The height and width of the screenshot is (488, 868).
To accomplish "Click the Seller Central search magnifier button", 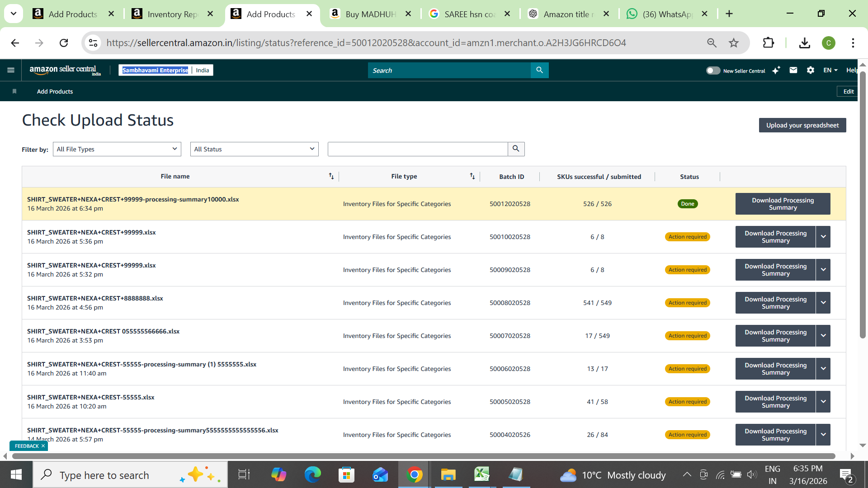I will point(539,70).
